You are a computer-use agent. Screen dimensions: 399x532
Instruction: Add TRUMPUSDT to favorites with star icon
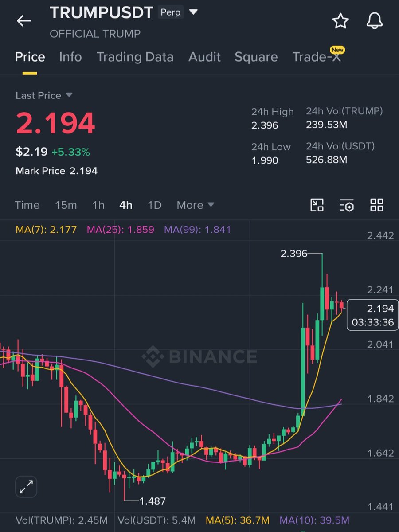click(x=340, y=21)
